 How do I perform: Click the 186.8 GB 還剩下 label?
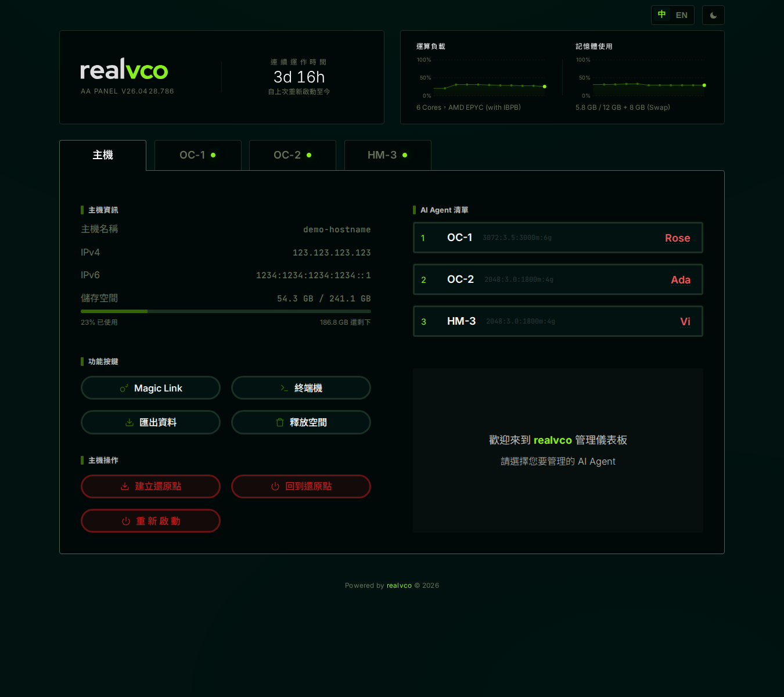click(346, 322)
